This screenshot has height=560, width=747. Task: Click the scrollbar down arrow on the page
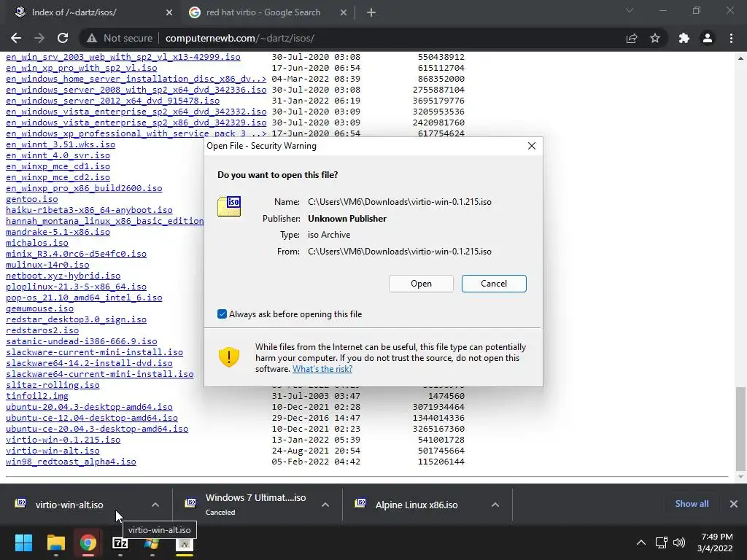coord(740,477)
